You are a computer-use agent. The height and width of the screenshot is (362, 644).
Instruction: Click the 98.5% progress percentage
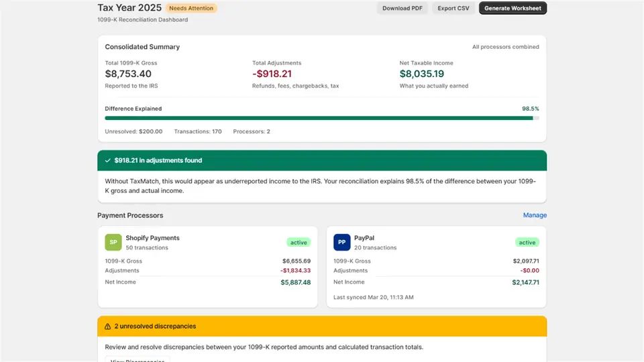(x=530, y=109)
